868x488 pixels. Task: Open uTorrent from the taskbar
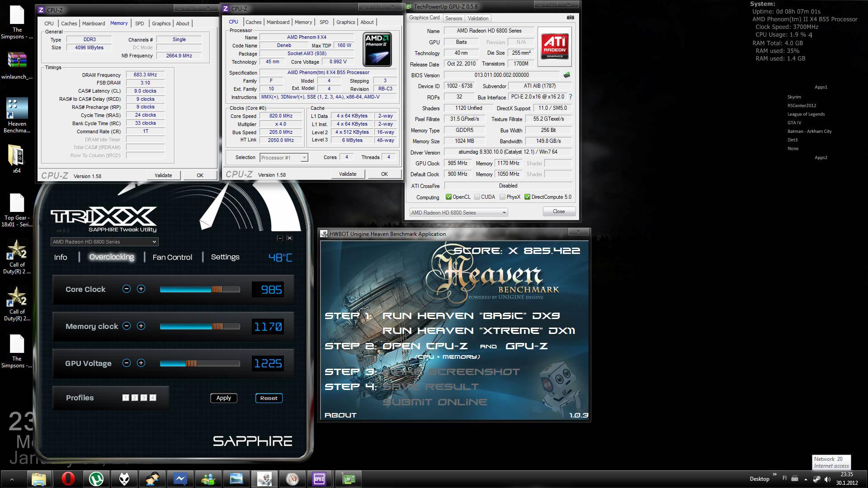[96, 479]
